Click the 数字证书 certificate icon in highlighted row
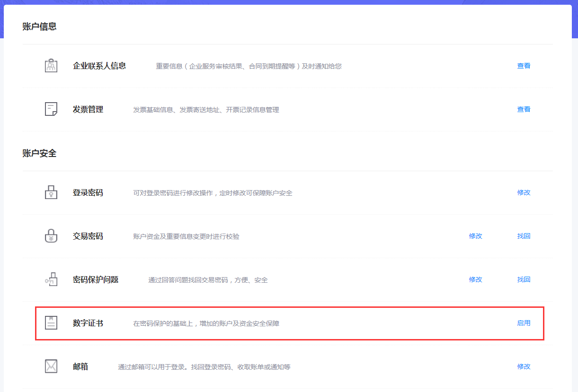 [51, 323]
